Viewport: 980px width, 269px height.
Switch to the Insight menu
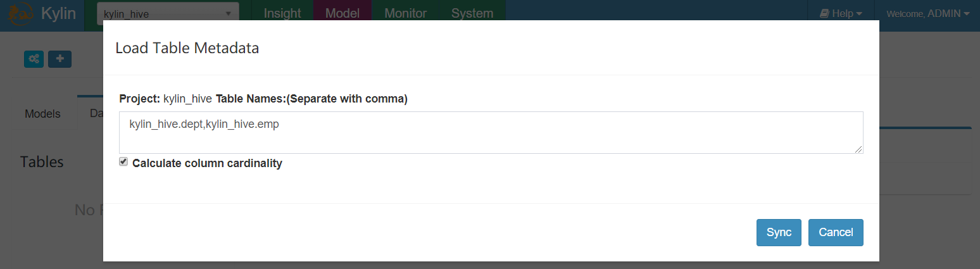coord(282,13)
